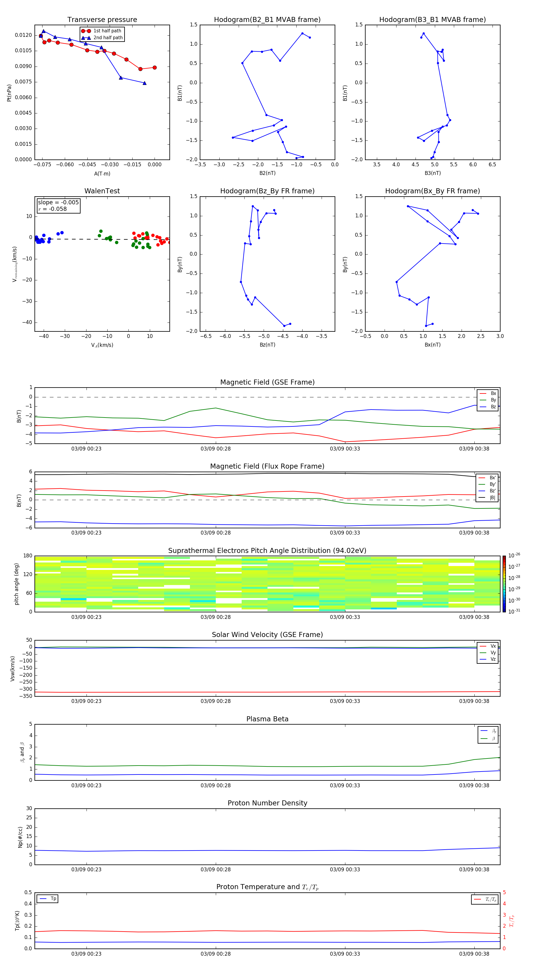The image size is (535, 980).
Task: Click the Vz legend entry in velocity plot
Action: (x=488, y=660)
